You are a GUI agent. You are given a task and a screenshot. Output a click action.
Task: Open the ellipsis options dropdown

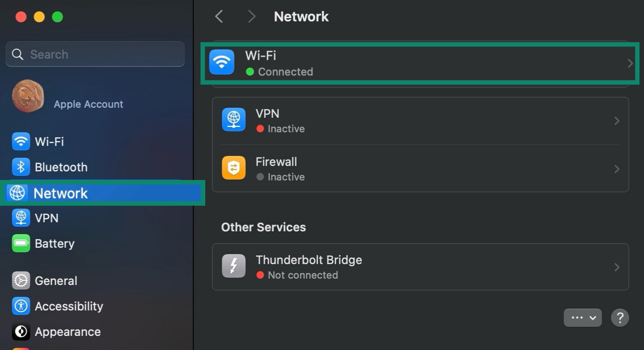[x=583, y=317]
